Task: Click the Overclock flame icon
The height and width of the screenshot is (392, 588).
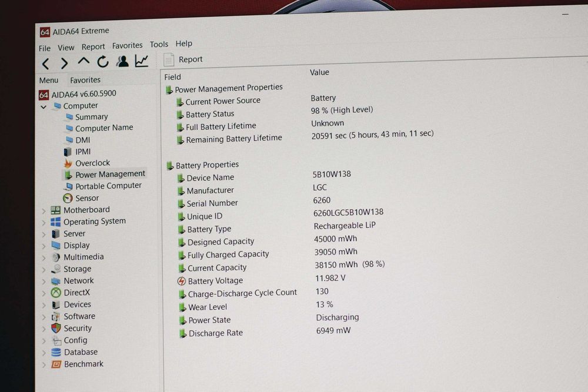Action: tap(68, 163)
